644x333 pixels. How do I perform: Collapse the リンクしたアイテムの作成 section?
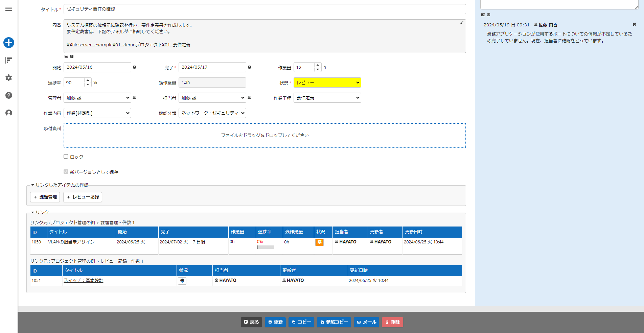60,185
